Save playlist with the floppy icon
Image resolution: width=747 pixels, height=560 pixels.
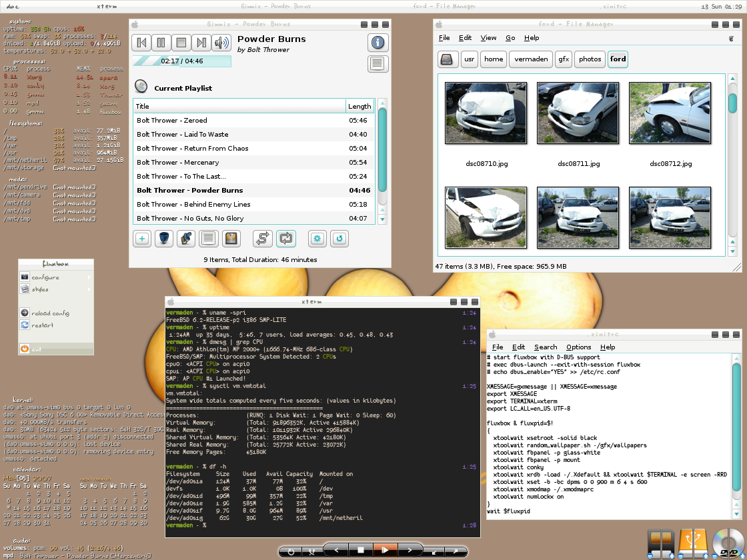(231, 239)
